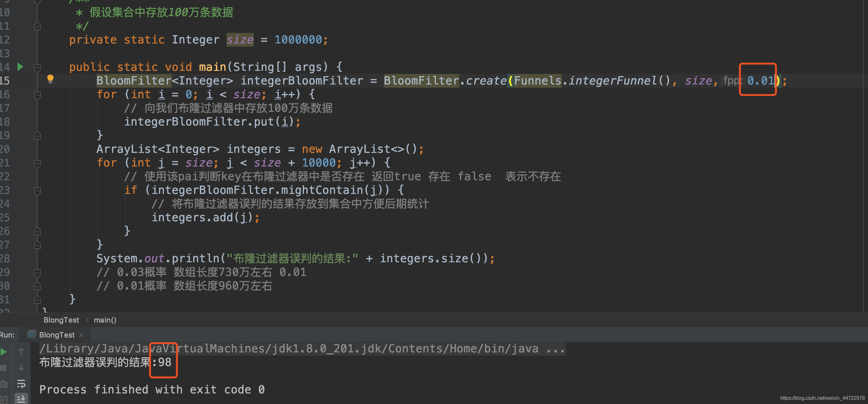Click the fold end marker on line 26
The width and height of the screenshot is (868, 404).
coord(37,231)
